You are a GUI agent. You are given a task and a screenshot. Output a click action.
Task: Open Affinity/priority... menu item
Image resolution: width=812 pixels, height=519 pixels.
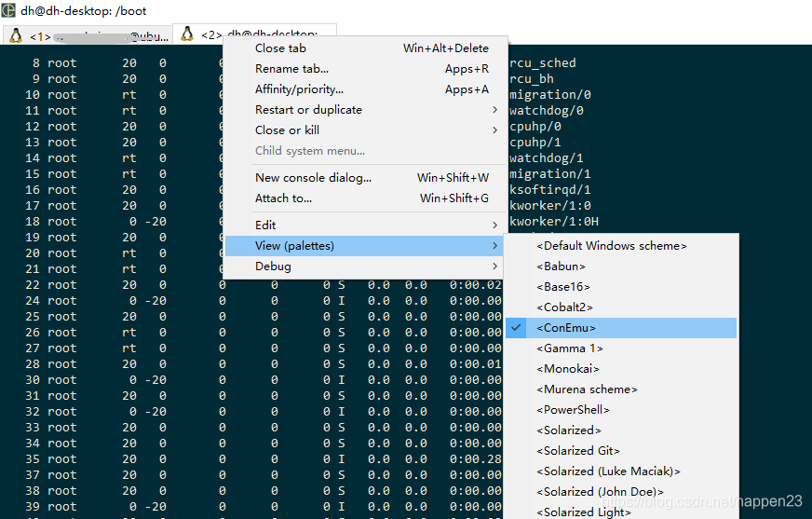click(x=365, y=89)
